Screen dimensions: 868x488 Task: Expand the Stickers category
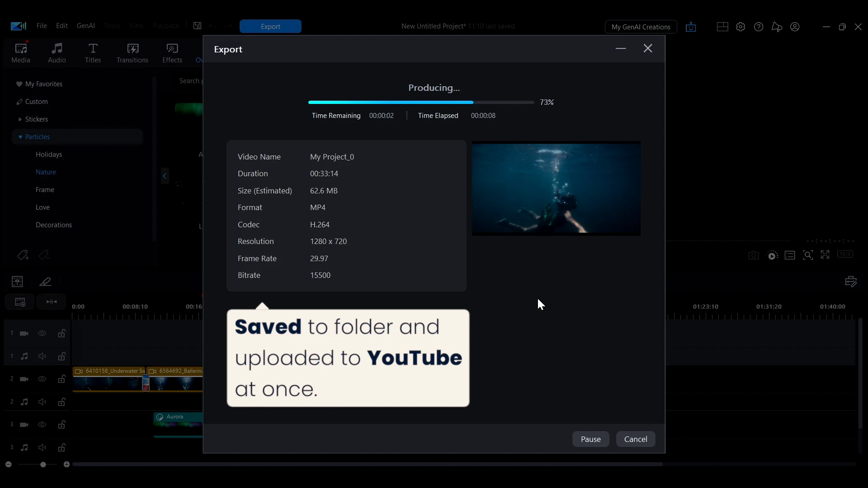tap(20, 119)
